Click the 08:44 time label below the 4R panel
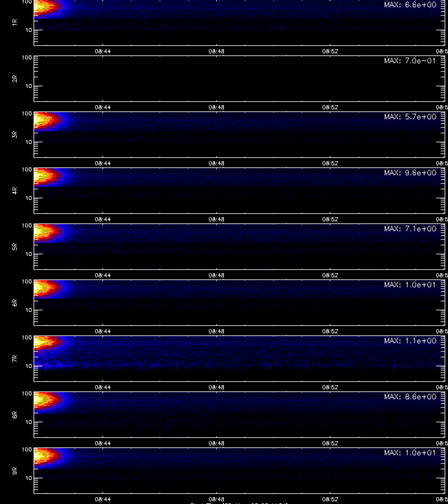The image size is (448, 504). click(x=103, y=219)
